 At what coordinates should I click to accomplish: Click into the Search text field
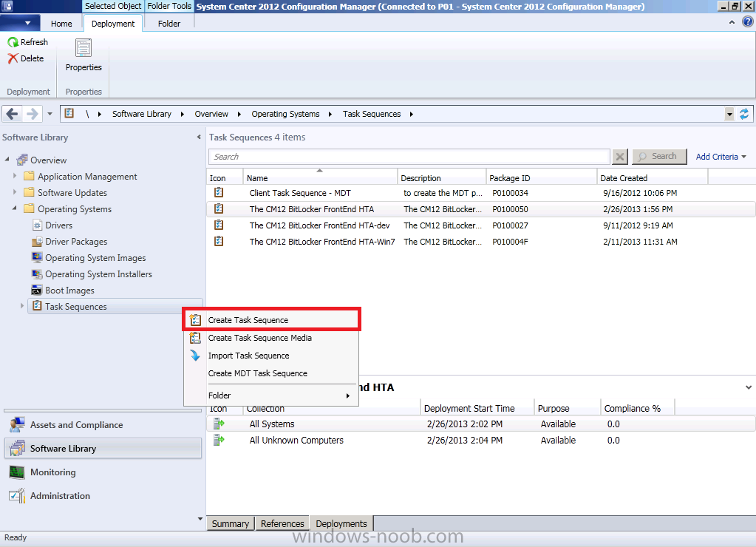(409, 157)
